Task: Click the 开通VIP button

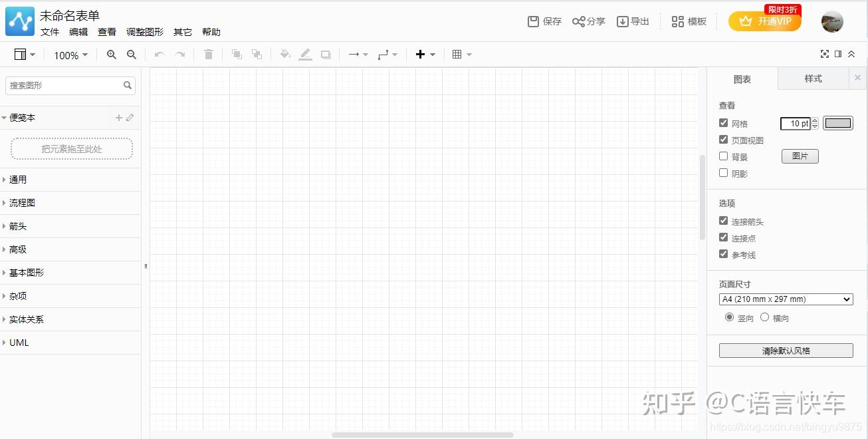Action: [765, 21]
